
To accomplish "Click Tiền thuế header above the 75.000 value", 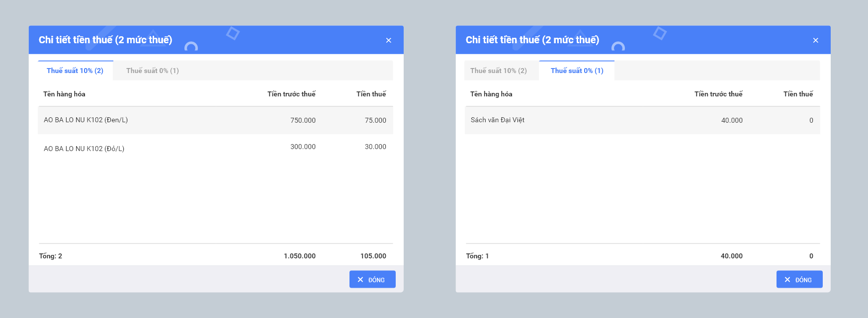I will (x=371, y=94).
